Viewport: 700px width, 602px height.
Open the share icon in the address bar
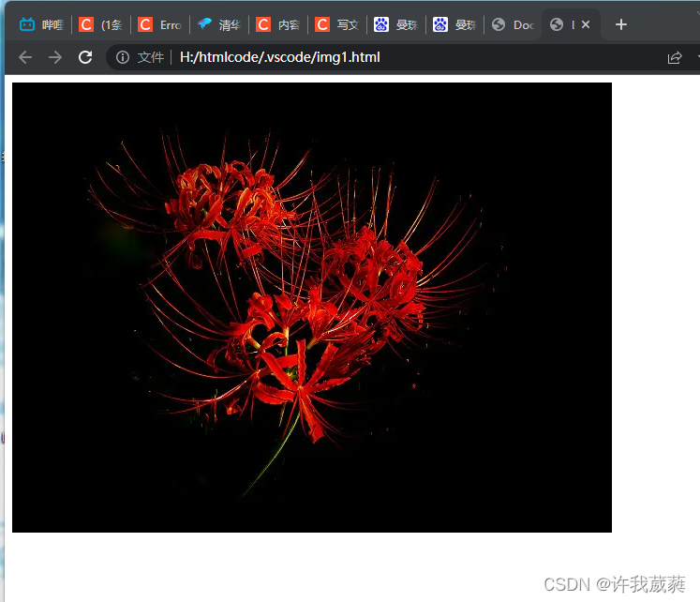[675, 57]
